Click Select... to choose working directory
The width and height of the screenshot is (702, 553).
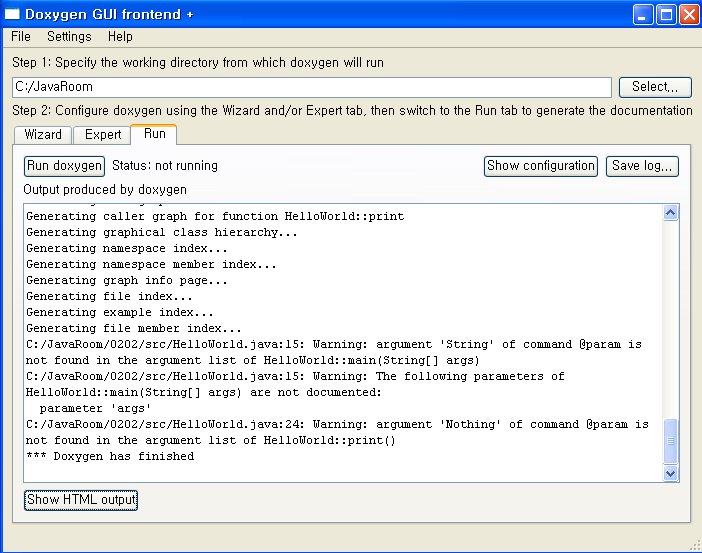655,86
